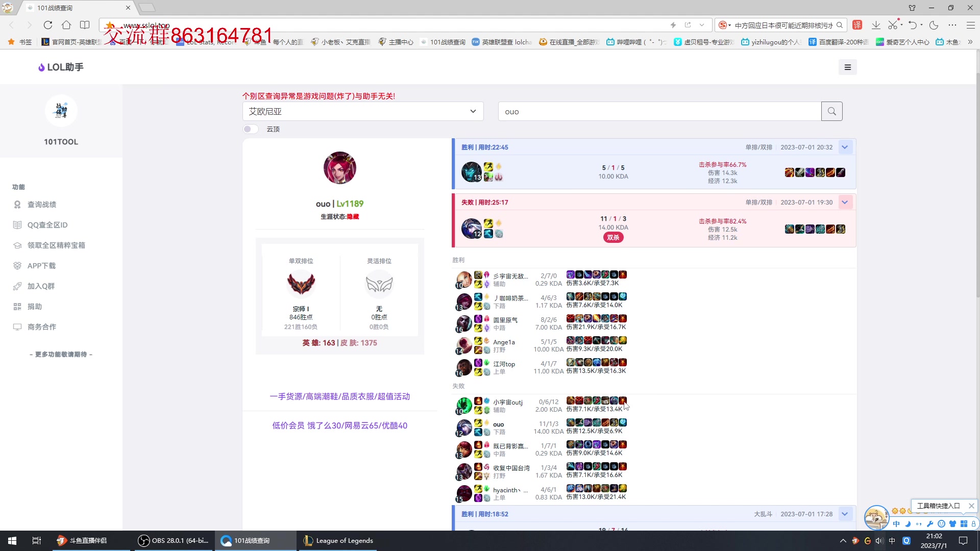
Task: Select 查询战绩 in the sidebar
Action: click(42, 205)
